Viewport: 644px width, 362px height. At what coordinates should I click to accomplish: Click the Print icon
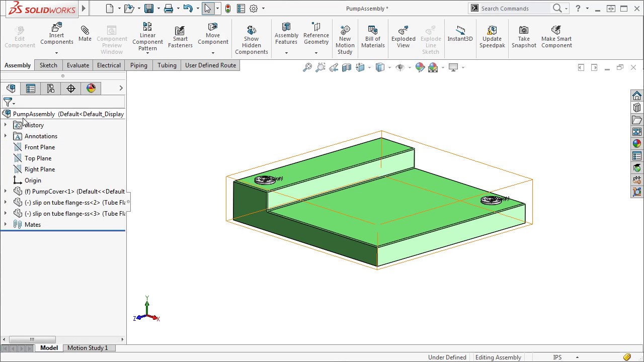point(168,8)
